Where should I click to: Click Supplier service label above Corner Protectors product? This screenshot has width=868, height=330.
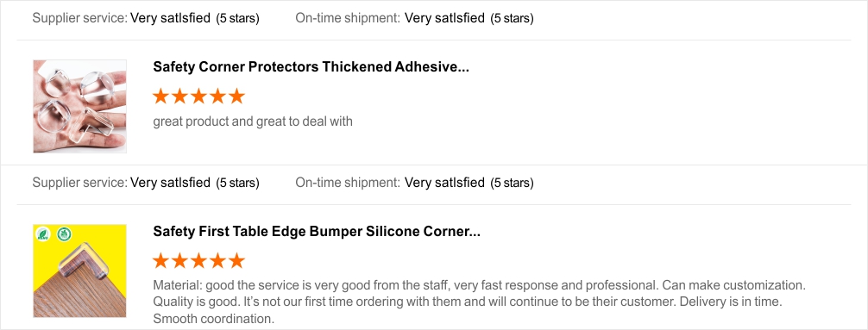point(80,18)
